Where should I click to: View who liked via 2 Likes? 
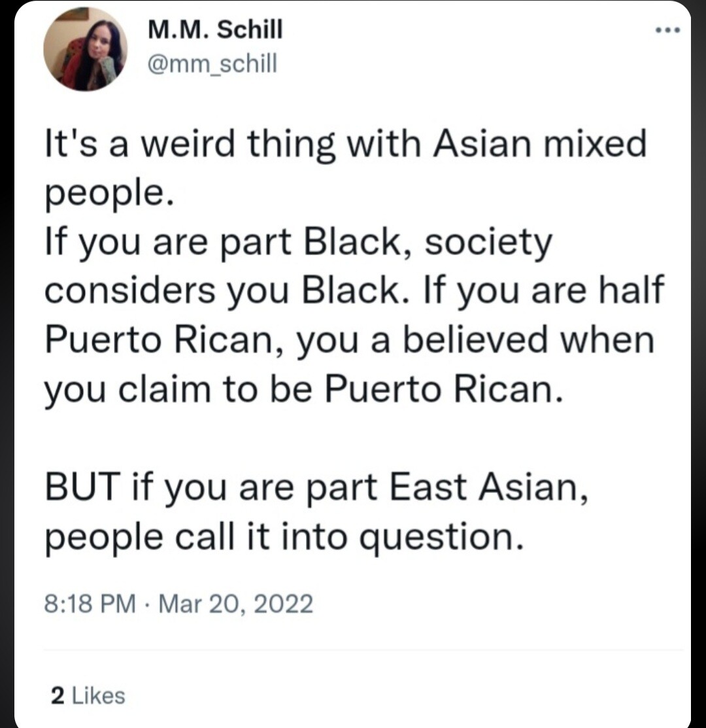click(88, 695)
